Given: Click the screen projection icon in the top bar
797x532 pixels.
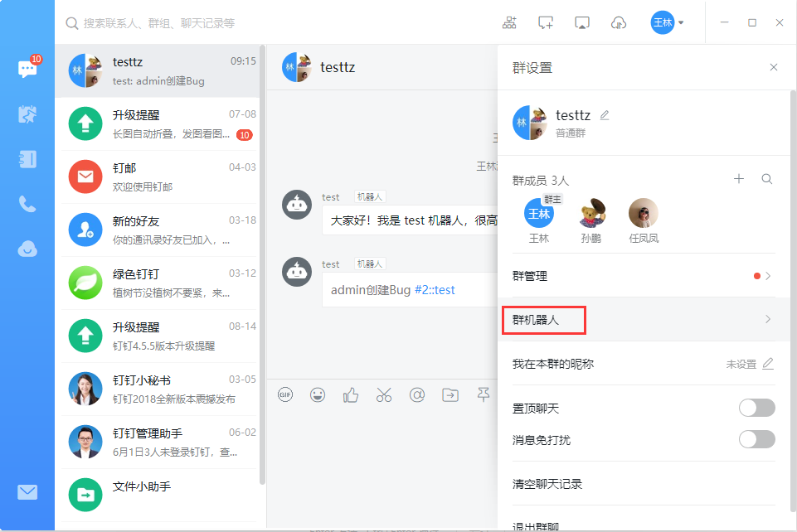Looking at the screenshot, I should pos(582,23).
